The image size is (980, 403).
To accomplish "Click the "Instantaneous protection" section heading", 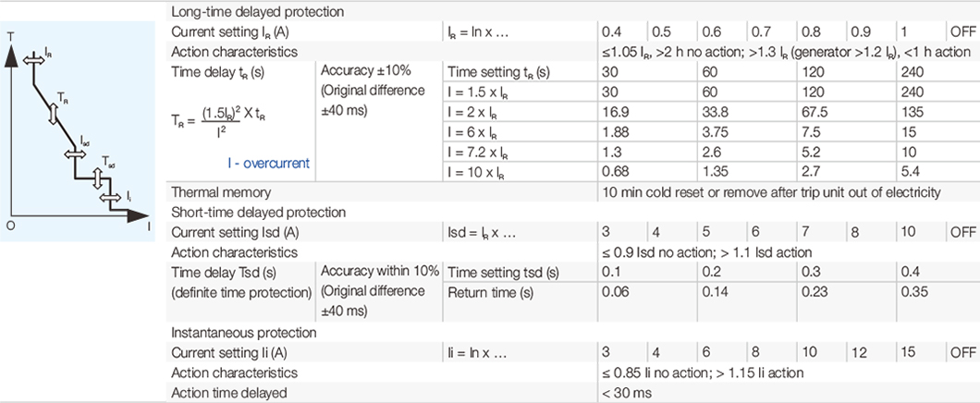I will click(244, 332).
